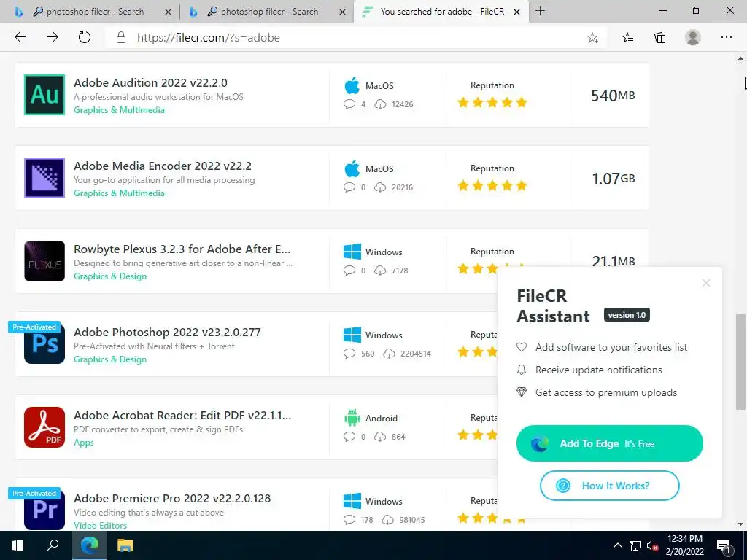Open Rowbyte Plexus 3.2.3 title link
747x560 pixels.
182,249
